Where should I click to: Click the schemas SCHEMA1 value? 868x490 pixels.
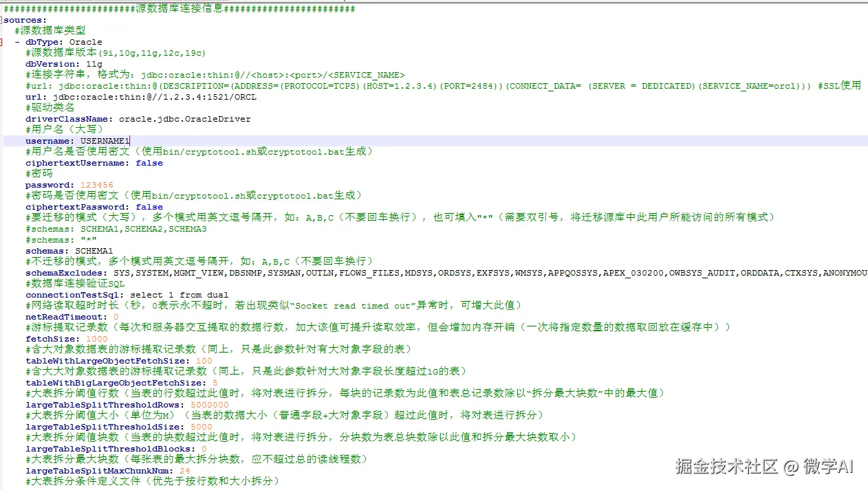[x=94, y=251]
